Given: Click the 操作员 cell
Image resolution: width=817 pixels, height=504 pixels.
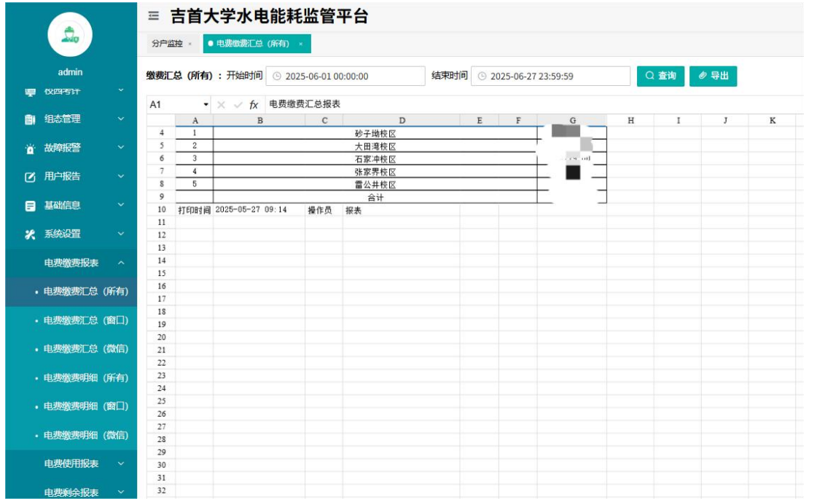Looking at the screenshot, I should [324, 210].
